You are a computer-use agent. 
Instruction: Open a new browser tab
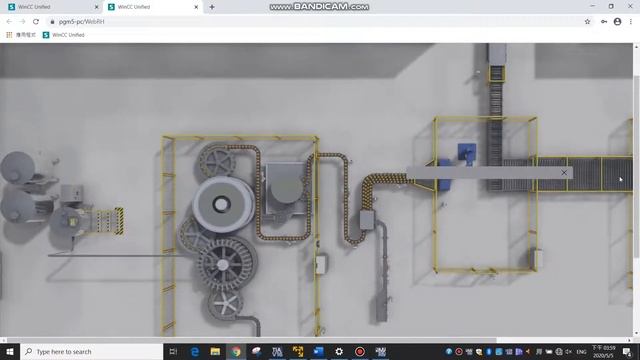click(212, 7)
